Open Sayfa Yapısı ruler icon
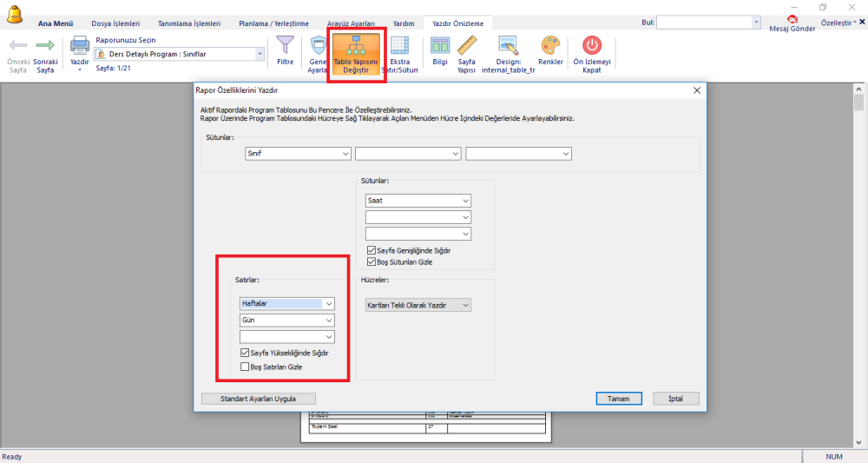The height and width of the screenshot is (463, 868). pos(467,46)
